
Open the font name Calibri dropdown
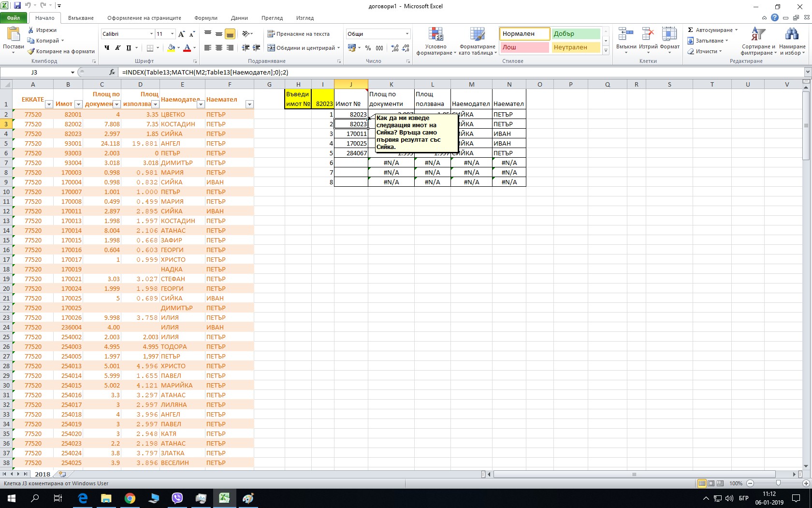coord(151,34)
